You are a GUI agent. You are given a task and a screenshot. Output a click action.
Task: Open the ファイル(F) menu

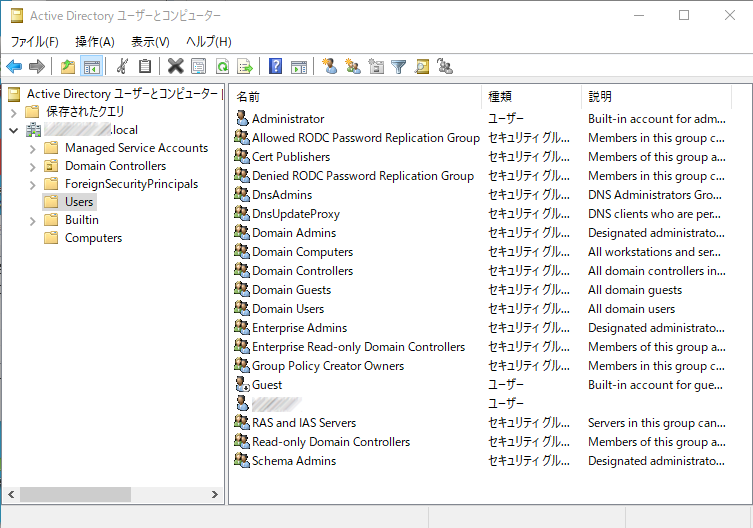(35, 42)
